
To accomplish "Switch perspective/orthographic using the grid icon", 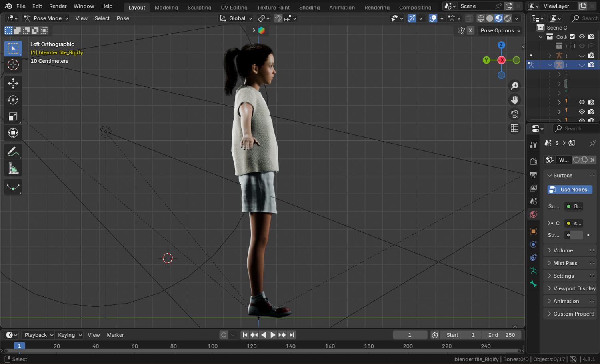I will click(x=515, y=128).
